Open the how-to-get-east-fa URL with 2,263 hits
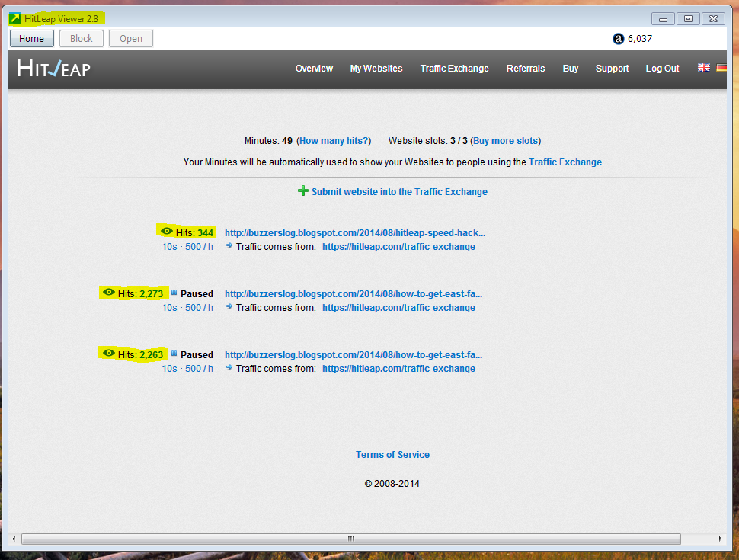The width and height of the screenshot is (739, 560). [x=354, y=354]
